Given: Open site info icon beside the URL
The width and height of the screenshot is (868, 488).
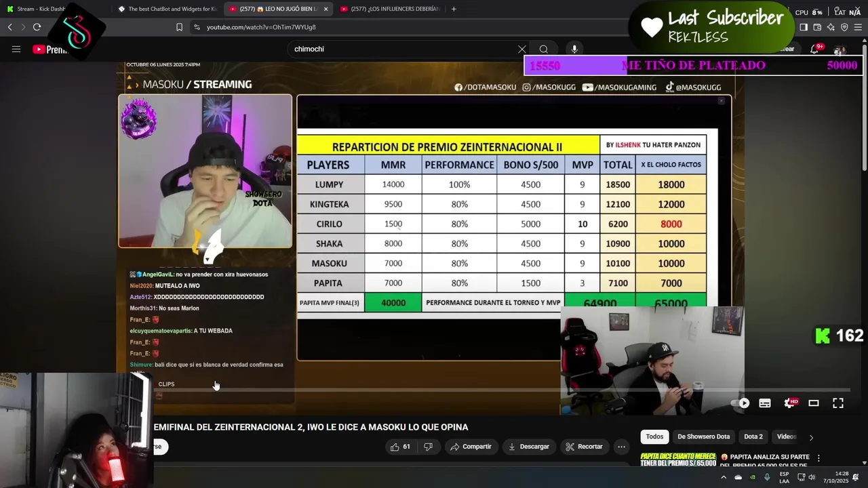Looking at the screenshot, I should tap(197, 27).
